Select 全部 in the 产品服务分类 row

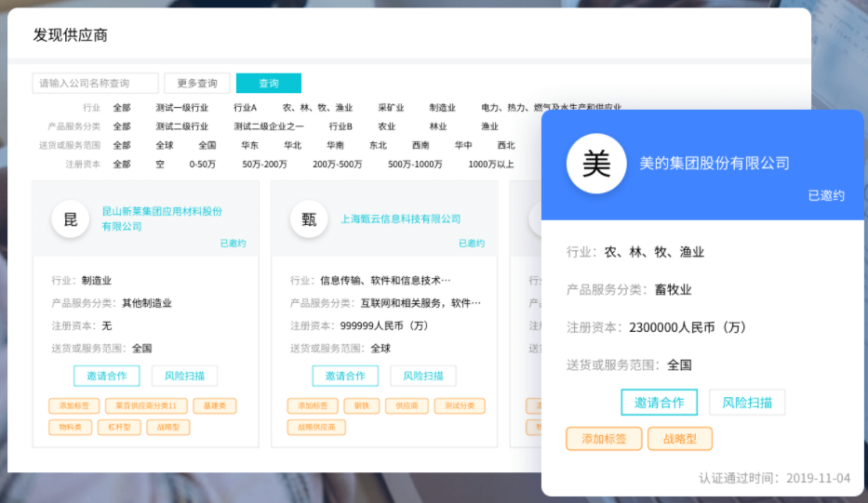pyautogui.click(x=122, y=126)
